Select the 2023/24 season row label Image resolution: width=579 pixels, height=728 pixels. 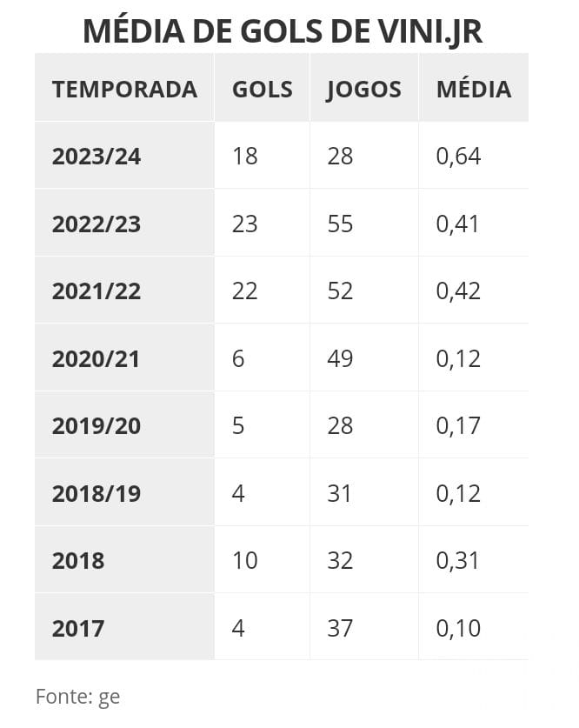tap(96, 157)
